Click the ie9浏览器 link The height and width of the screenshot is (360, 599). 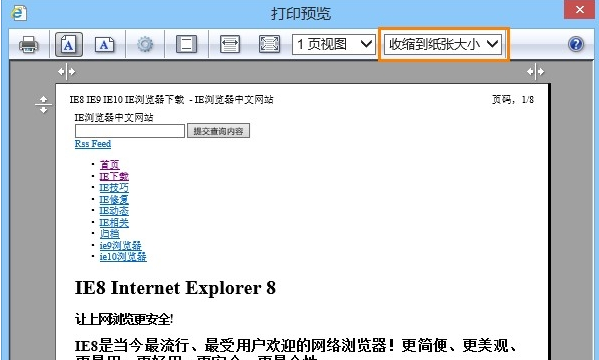tap(121, 245)
